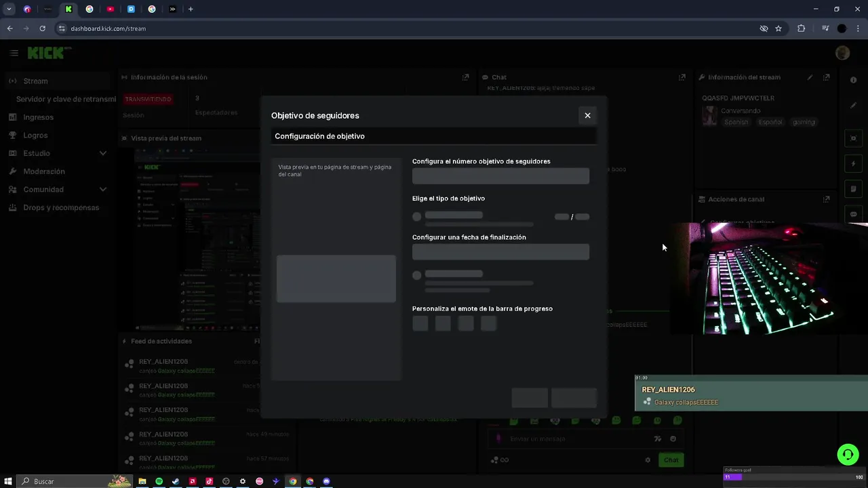Open Windows Start menu
This screenshot has width=868, height=488.
(8, 481)
